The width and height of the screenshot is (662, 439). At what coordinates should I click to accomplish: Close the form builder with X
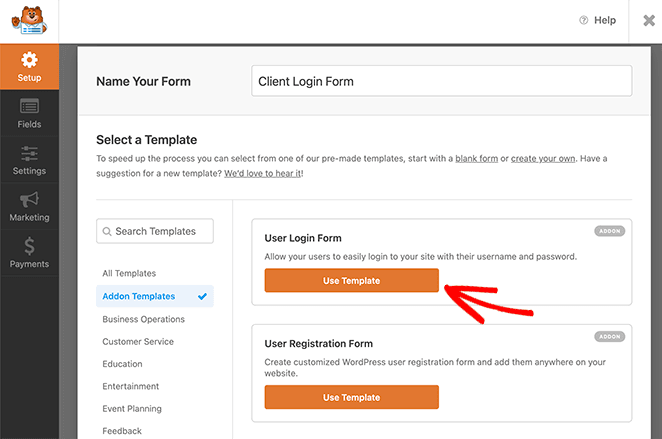click(x=649, y=20)
